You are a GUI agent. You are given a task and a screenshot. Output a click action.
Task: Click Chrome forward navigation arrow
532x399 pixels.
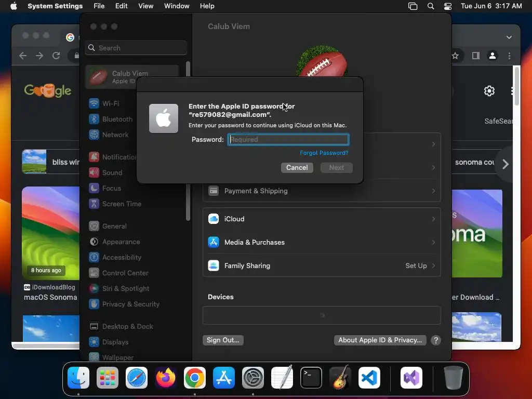click(39, 56)
